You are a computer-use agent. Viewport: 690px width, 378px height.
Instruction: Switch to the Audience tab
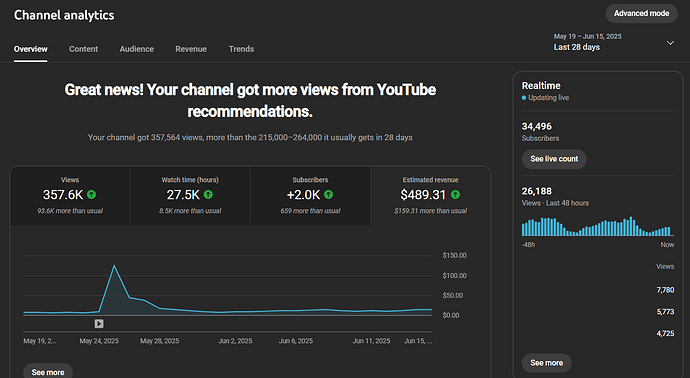point(136,49)
